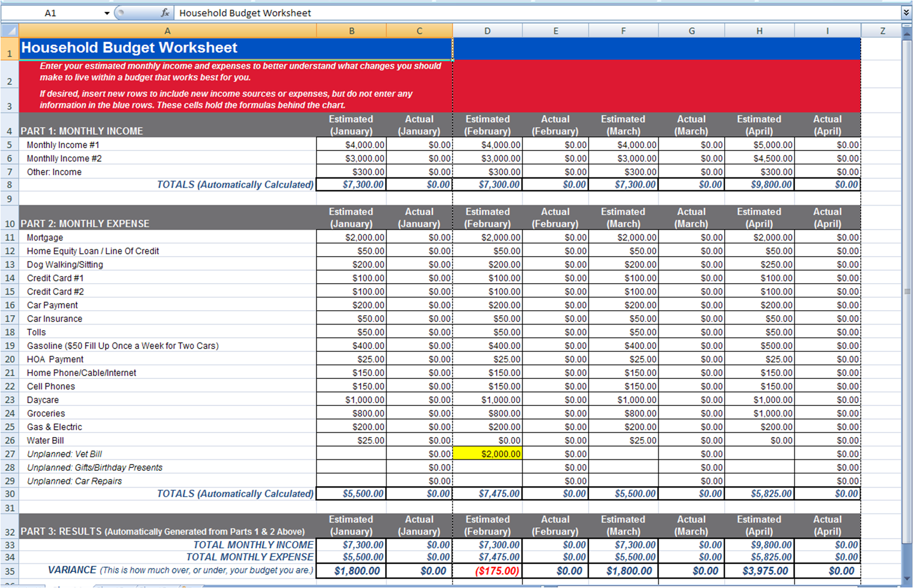Select the Credit Card #1 label cell

tap(167, 278)
